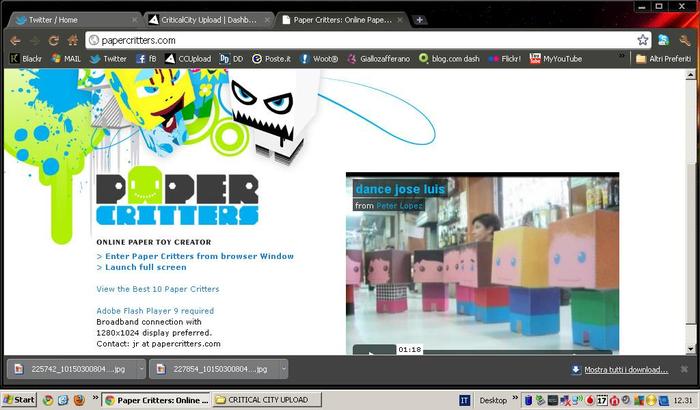The width and height of the screenshot is (700, 410).
Task: Click the page scrollbar up arrow
Action: coord(691,75)
